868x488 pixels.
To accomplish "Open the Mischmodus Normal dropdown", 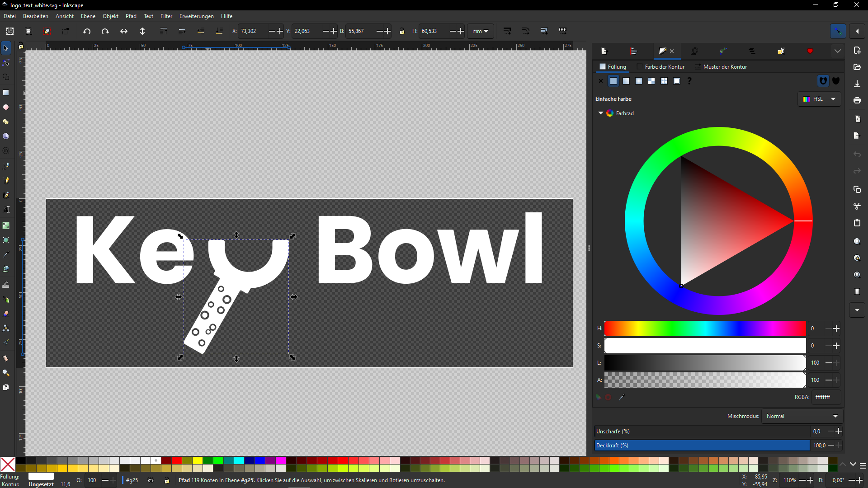I will coord(802,416).
